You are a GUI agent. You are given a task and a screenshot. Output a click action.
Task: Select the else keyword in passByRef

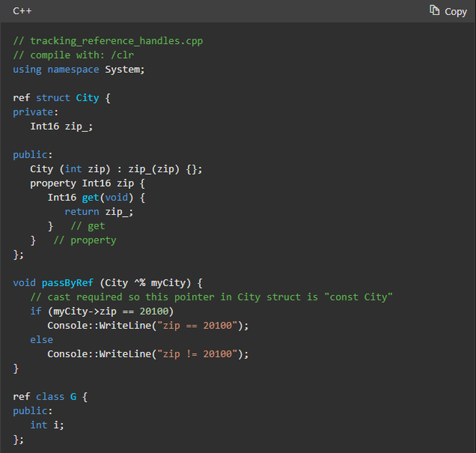pyautogui.click(x=41, y=340)
